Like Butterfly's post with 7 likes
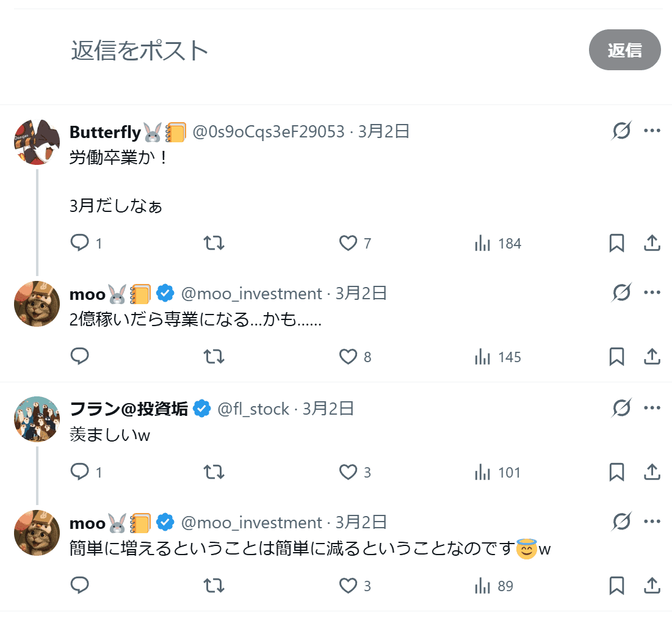This screenshot has width=672, height=626. [348, 243]
